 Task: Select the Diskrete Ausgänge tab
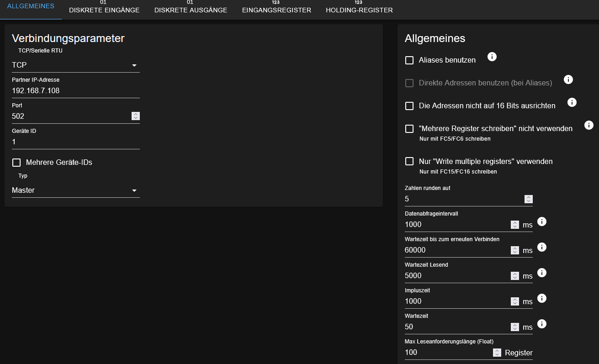[x=191, y=10]
